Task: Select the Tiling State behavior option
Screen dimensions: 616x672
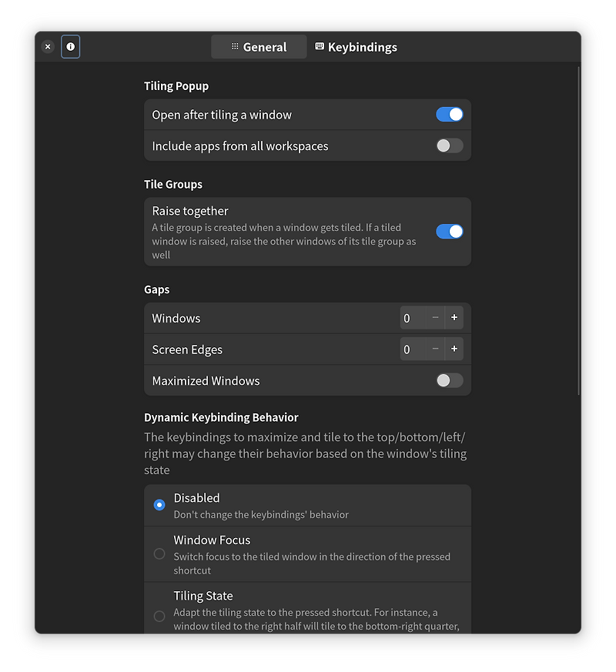Action: tap(159, 615)
